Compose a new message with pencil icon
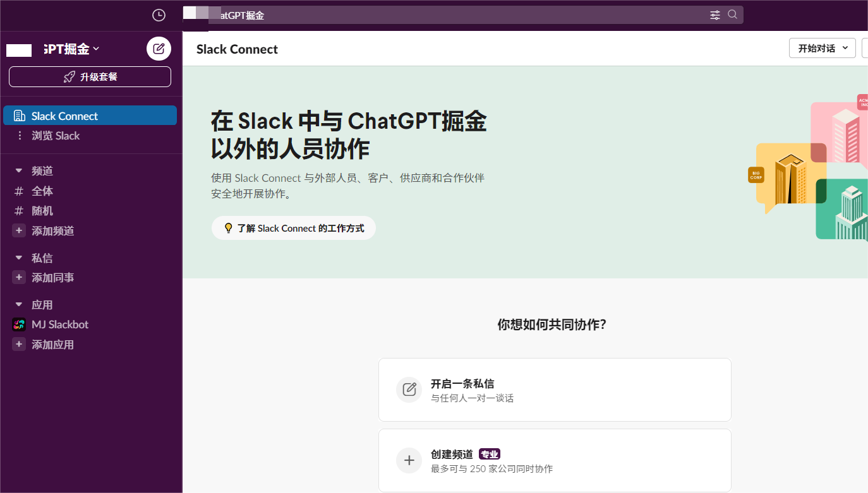 (x=159, y=49)
